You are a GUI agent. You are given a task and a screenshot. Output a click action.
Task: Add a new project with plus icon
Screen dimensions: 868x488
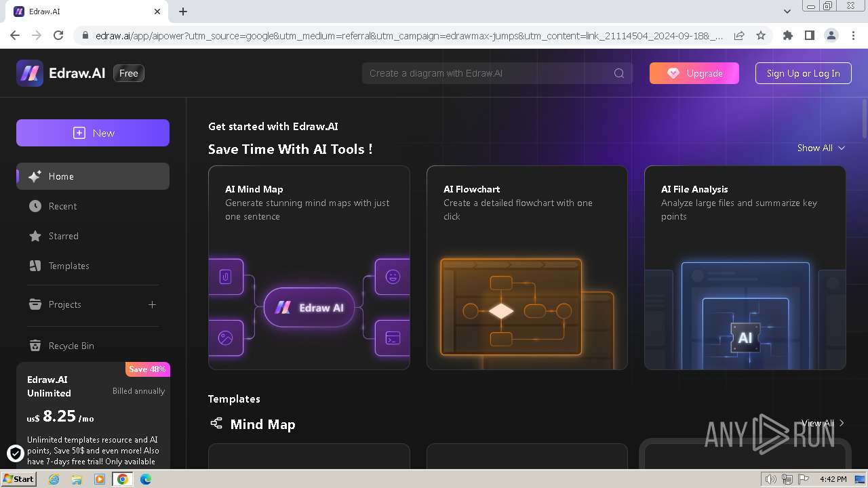tap(152, 304)
